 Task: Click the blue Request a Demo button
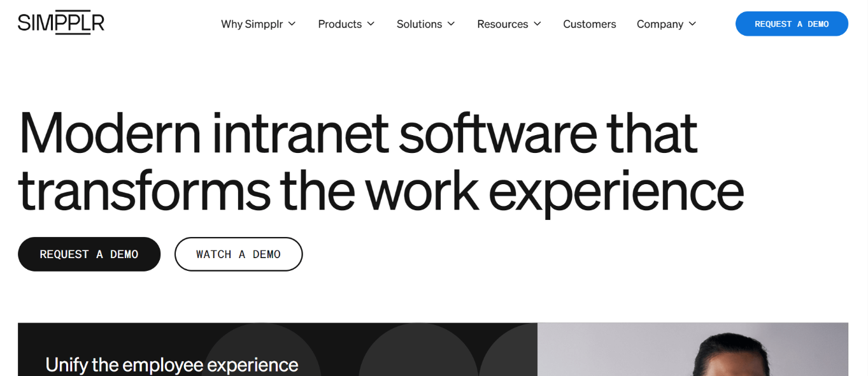point(792,24)
